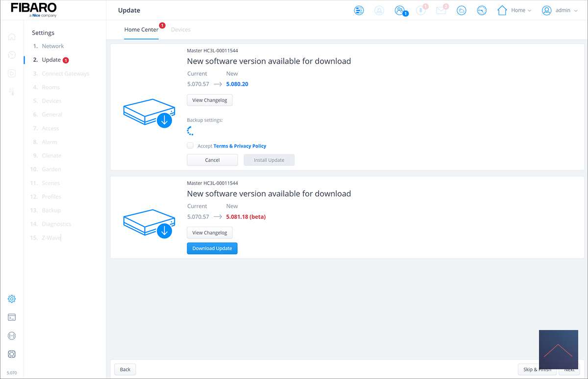Click Download Update for beta version
Image resolution: width=588 pixels, height=379 pixels.
click(212, 248)
